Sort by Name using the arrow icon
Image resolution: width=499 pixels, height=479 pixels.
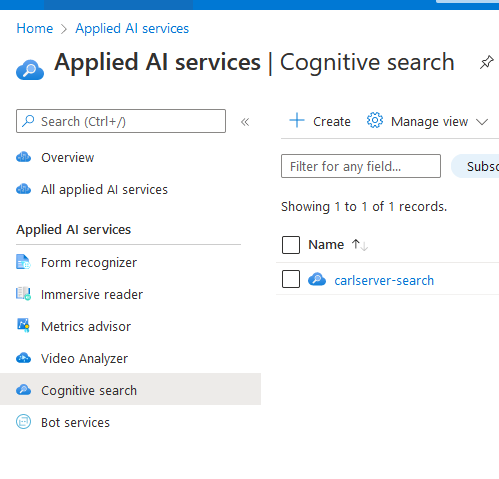coord(360,245)
